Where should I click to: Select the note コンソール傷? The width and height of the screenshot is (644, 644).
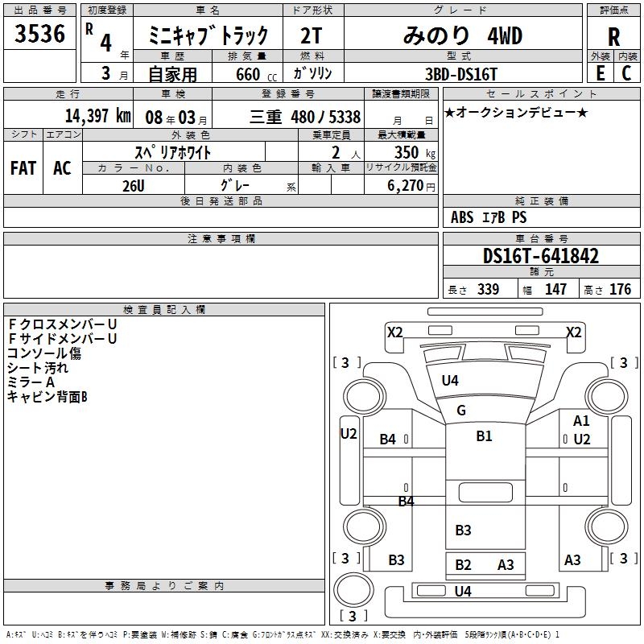pos(44,353)
